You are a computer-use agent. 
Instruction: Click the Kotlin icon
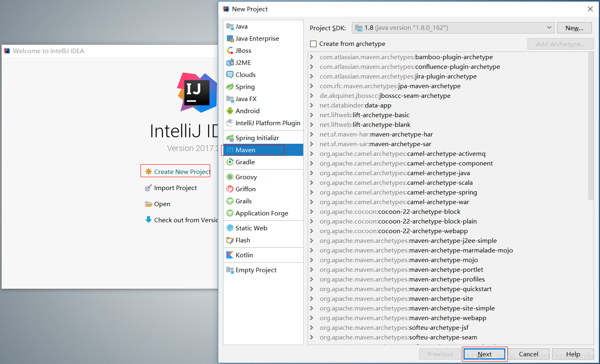tap(230, 255)
